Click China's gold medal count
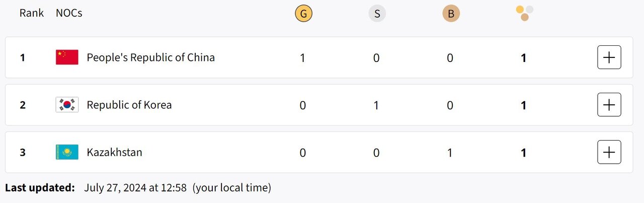This screenshot has width=644, height=203. [302, 58]
